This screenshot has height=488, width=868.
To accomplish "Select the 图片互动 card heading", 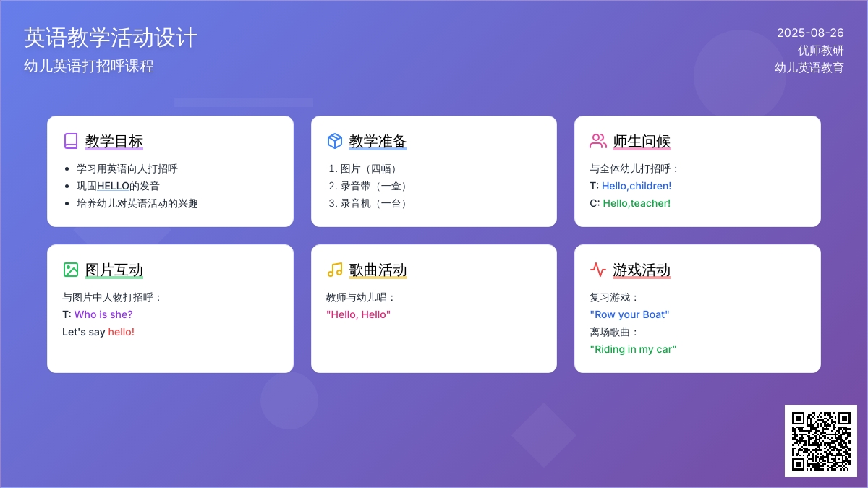I will tap(114, 270).
